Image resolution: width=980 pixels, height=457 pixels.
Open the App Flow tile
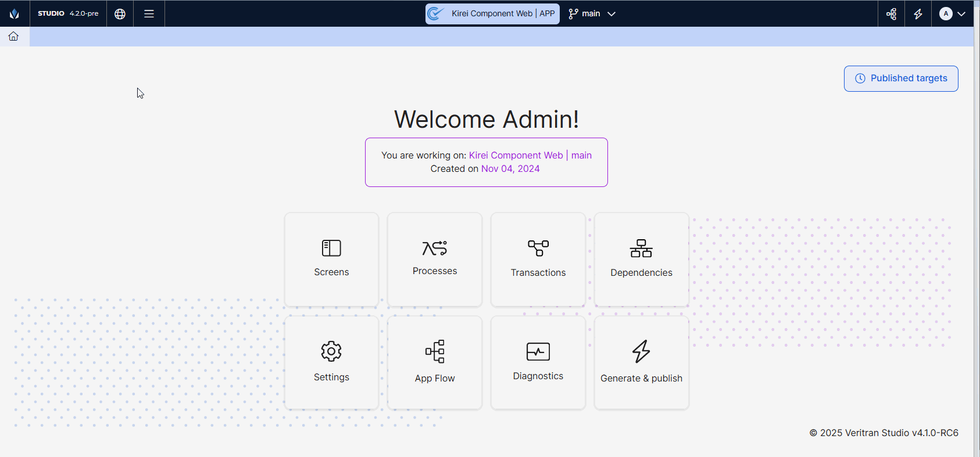435,362
